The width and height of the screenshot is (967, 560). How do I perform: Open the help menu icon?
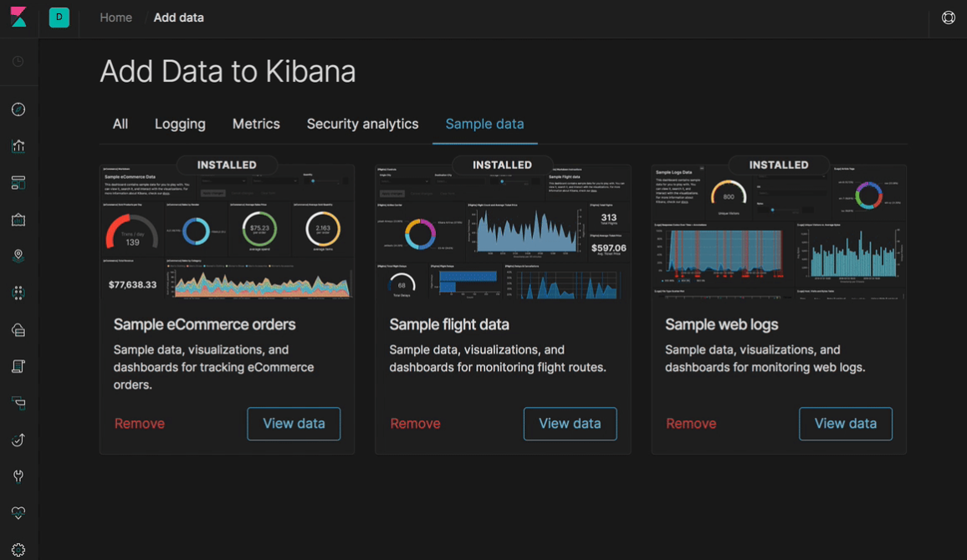point(949,18)
